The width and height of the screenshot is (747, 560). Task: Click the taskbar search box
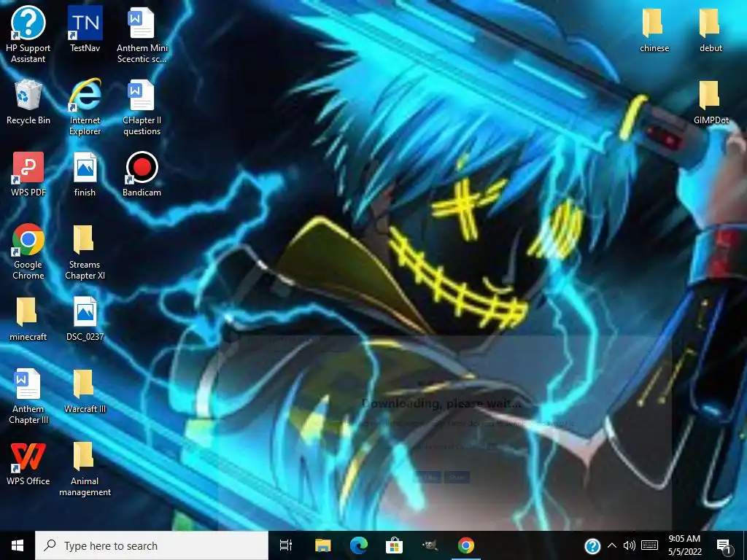pos(152,545)
